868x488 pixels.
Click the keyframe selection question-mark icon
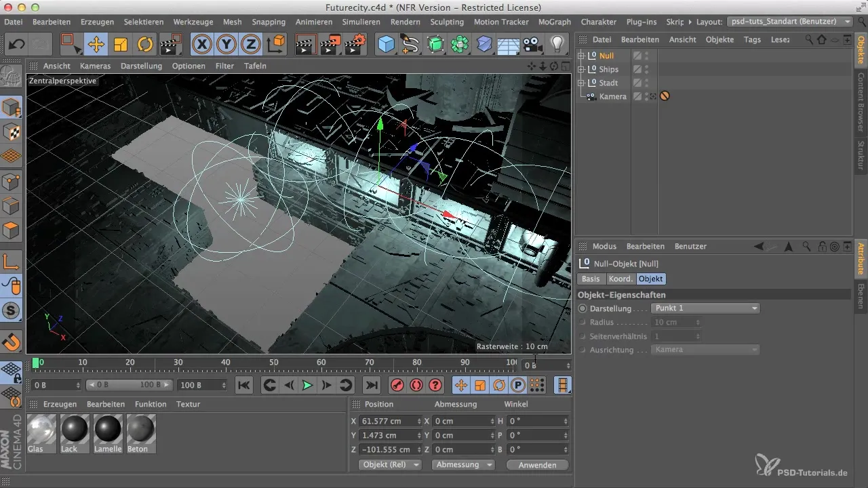(x=435, y=385)
